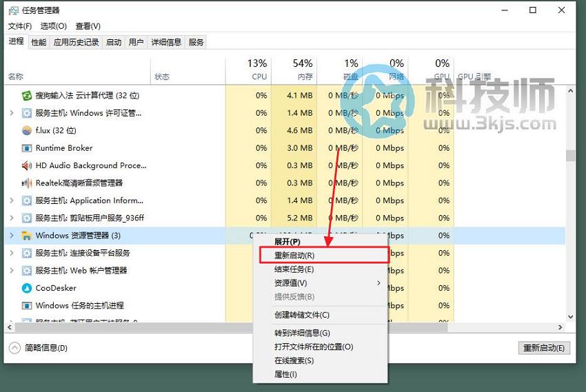
Task: Sort by the GPU 引擎 column header
Action: coord(474,76)
